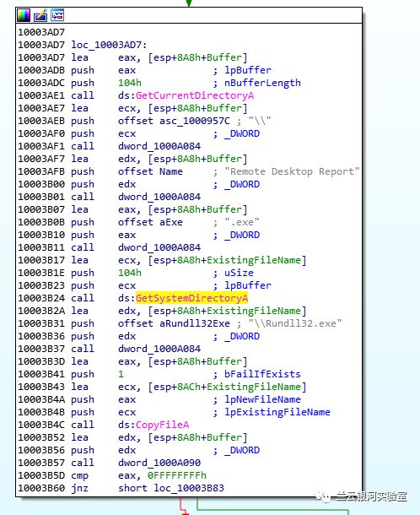Click the bFailIfExists comment
Image resolution: width=420 pixels, height=515 pixels.
[x=262, y=374]
